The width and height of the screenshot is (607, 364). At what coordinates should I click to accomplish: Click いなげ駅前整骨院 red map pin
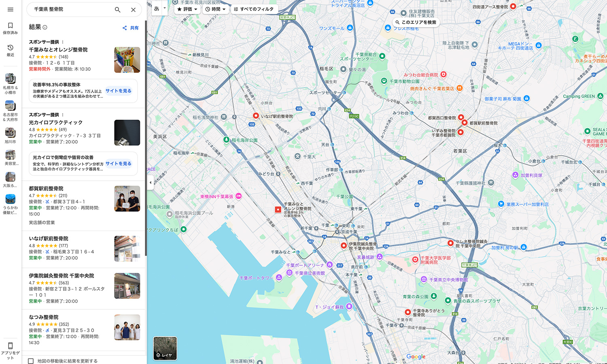tap(256, 116)
